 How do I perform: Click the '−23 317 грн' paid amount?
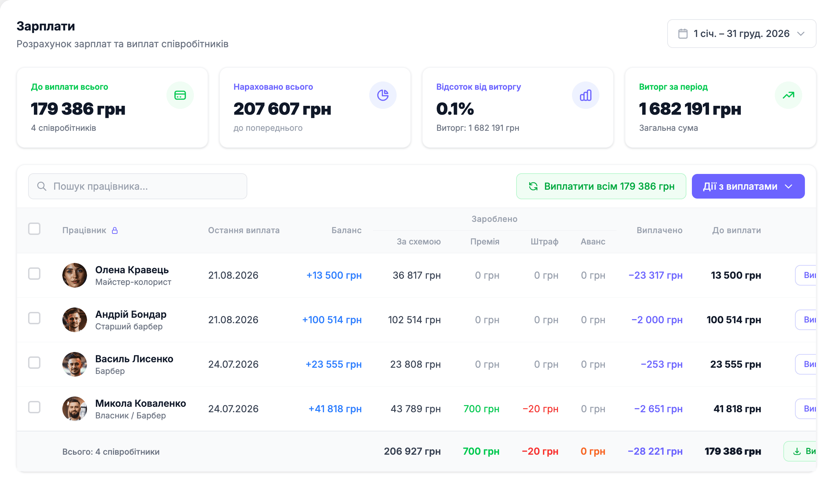656,275
